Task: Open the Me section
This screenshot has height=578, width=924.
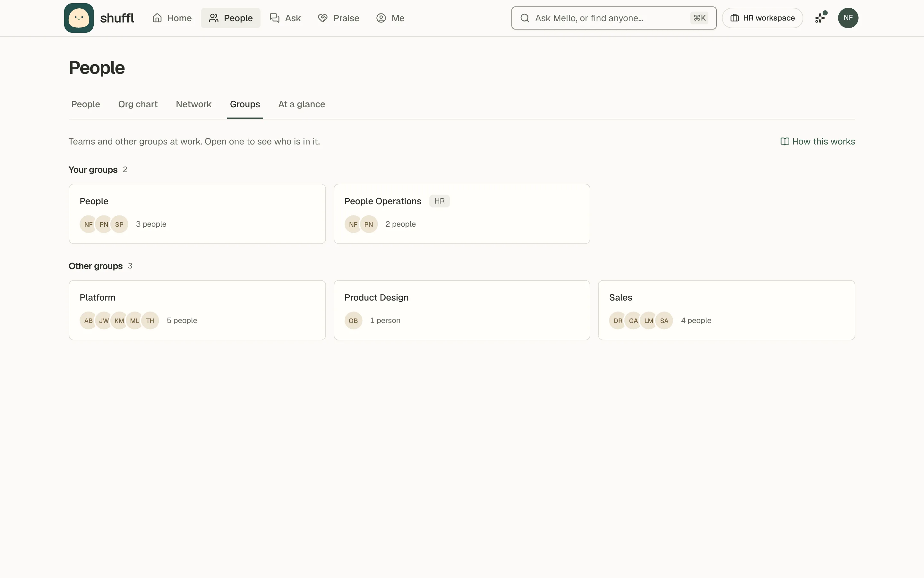Action: tap(390, 18)
